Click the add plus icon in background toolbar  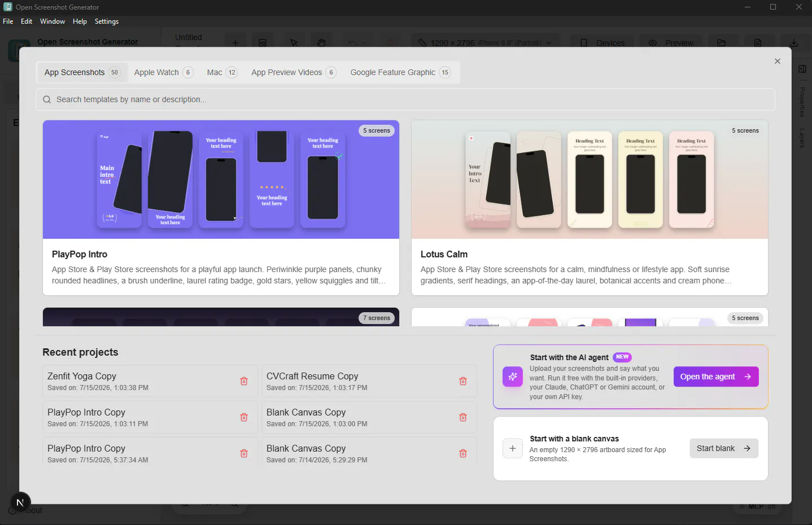click(x=235, y=43)
